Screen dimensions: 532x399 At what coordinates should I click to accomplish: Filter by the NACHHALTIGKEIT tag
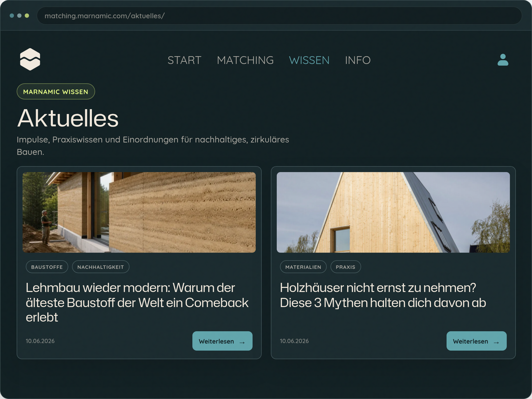tap(101, 267)
